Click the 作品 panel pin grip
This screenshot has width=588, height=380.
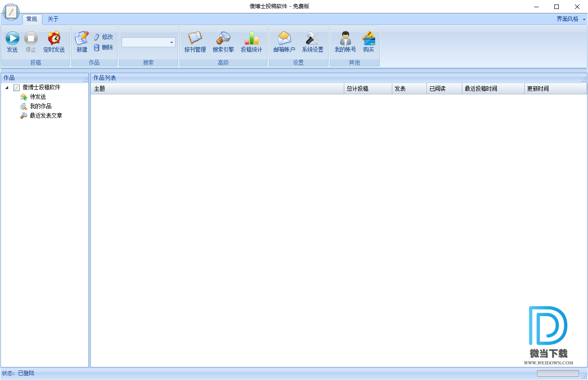click(x=85, y=80)
